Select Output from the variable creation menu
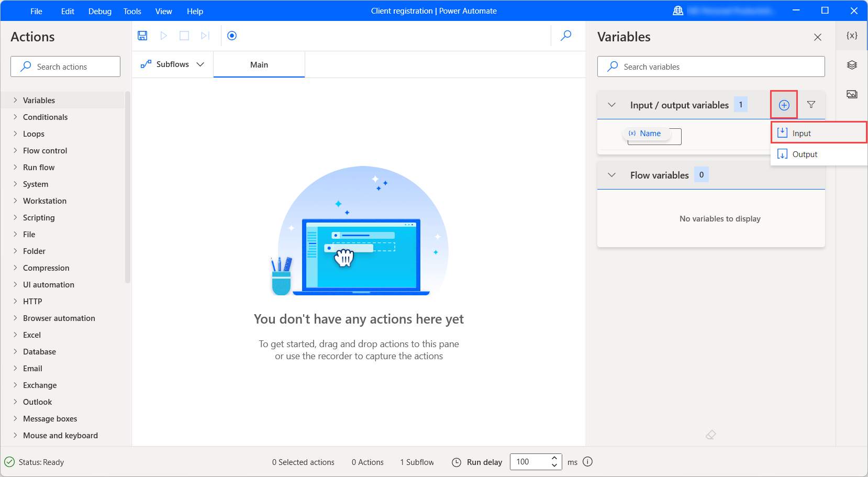 [x=804, y=154]
